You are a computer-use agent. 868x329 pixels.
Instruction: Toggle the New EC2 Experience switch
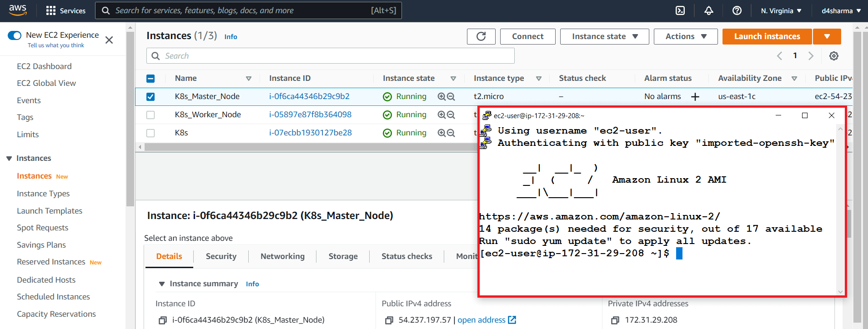(x=15, y=35)
